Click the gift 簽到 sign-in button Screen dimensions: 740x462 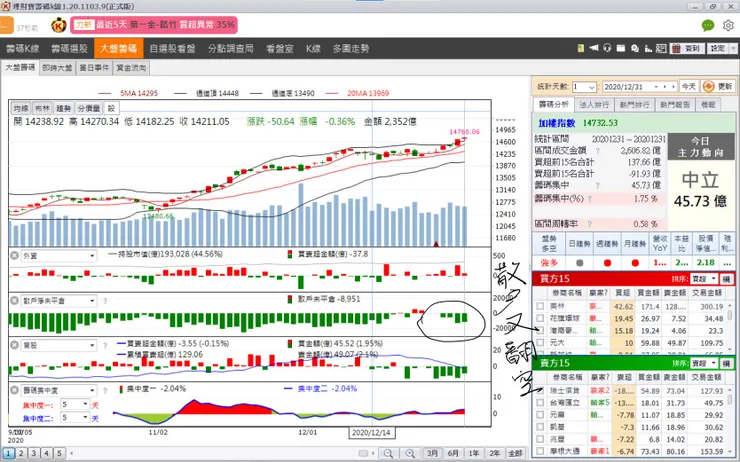point(687,48)
